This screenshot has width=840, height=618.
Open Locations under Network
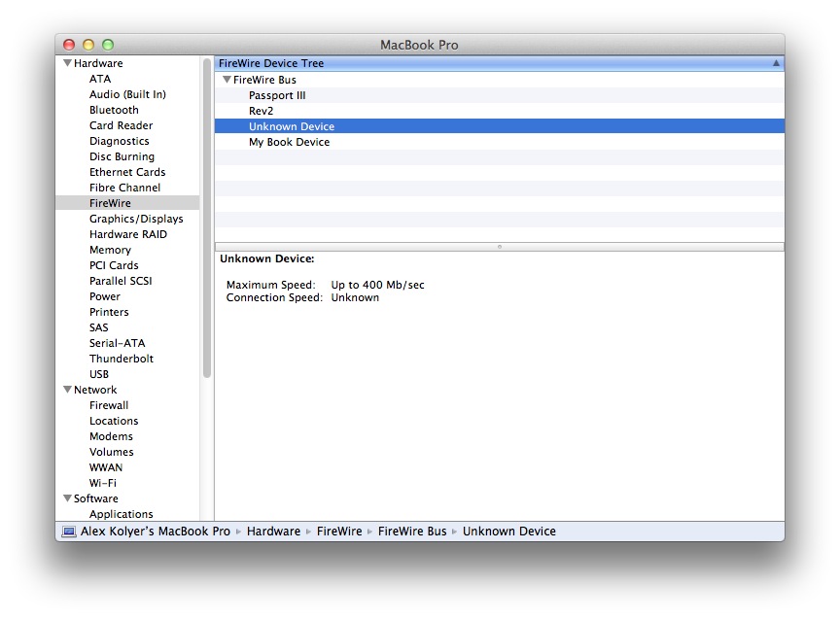[114, 421]
